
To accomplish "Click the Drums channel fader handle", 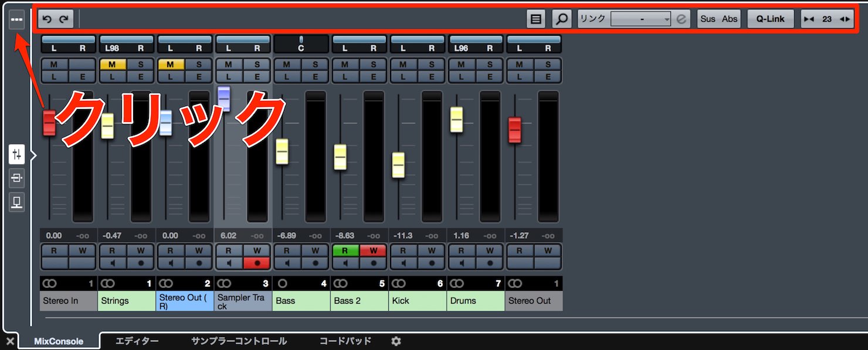I will (x=457, y=120).
